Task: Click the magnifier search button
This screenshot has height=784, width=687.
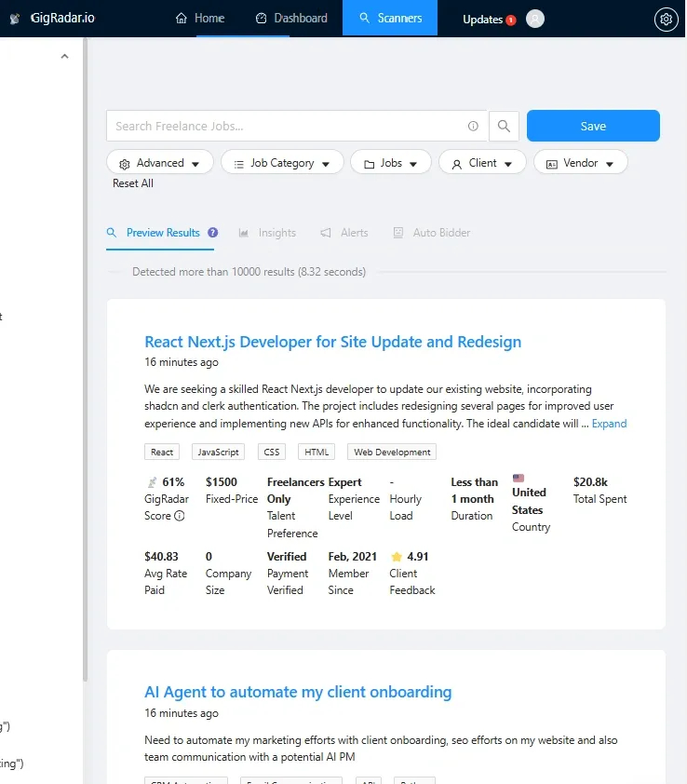Action: click(504, 126)
